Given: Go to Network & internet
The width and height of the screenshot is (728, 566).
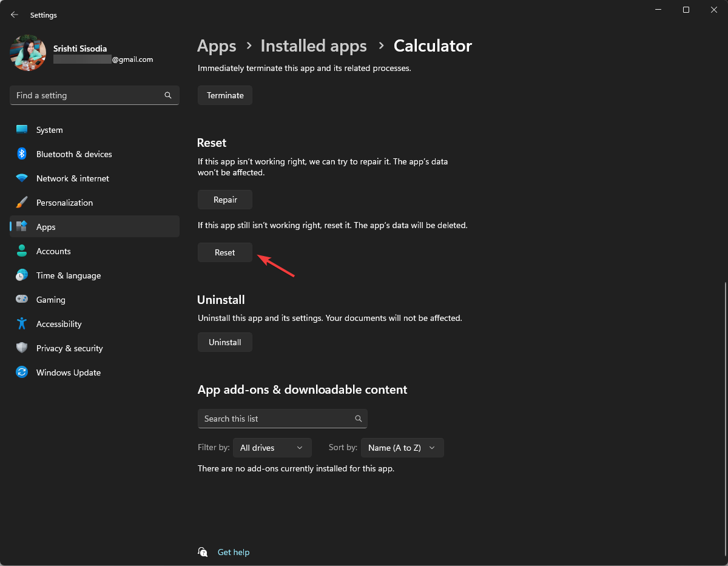Looking at the screenshot, I should coord(95,178).
